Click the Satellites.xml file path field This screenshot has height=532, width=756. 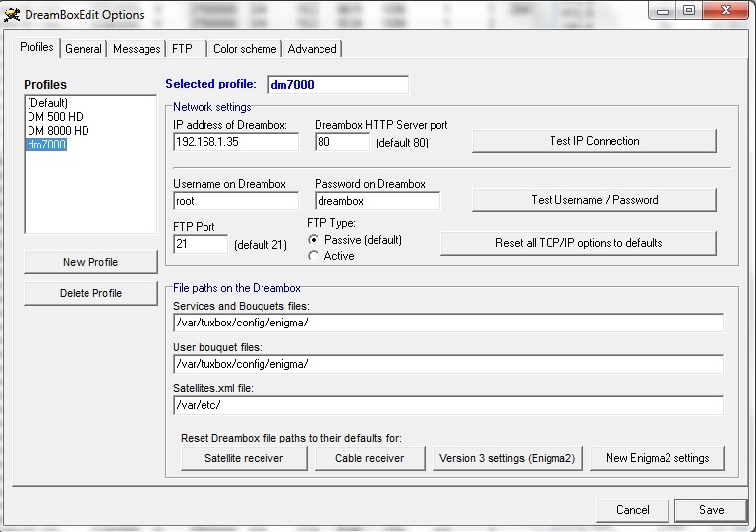pyautogui.click(x=448, y=405)
